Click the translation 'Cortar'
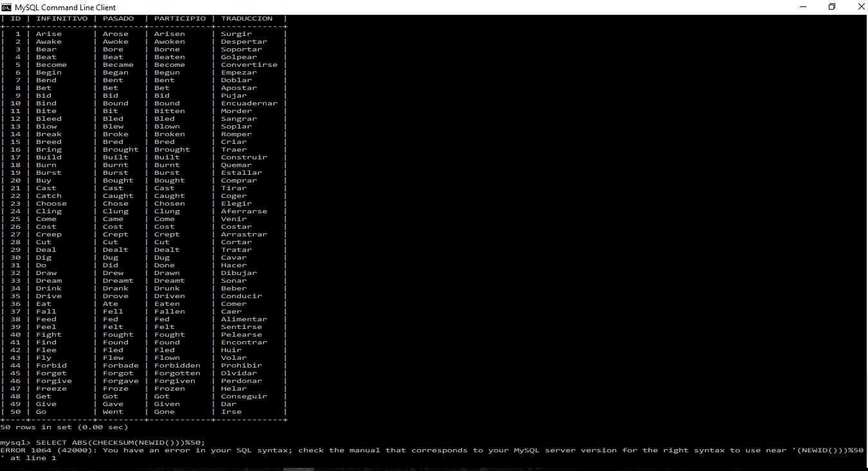This screenshot has height=471, width=868. pyautogui.click(x=236, y=242)
